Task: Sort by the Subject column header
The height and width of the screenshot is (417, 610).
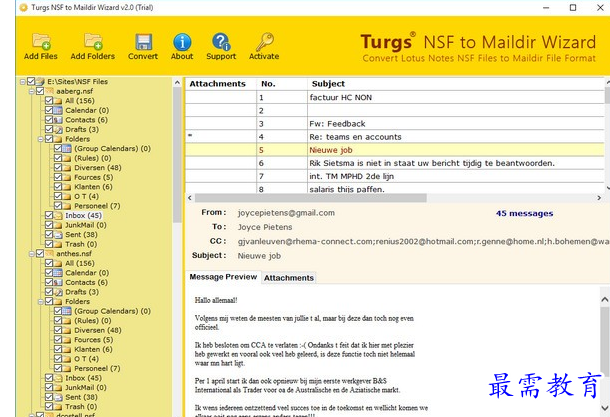Action: 456,84
